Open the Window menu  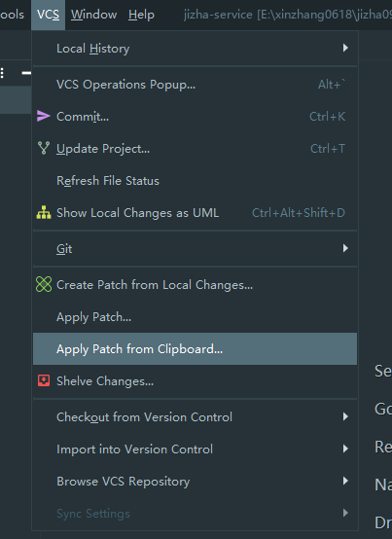(93, 15)
